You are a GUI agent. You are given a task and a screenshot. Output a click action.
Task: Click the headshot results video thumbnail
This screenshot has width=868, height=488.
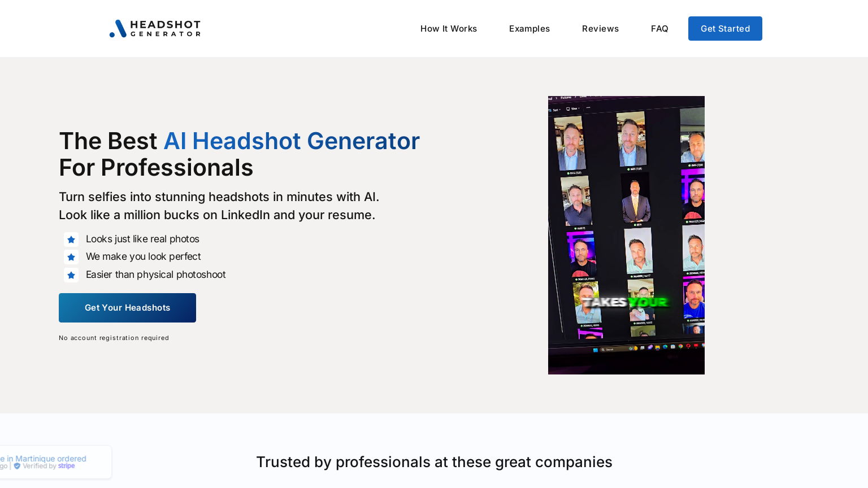[626, 235]
